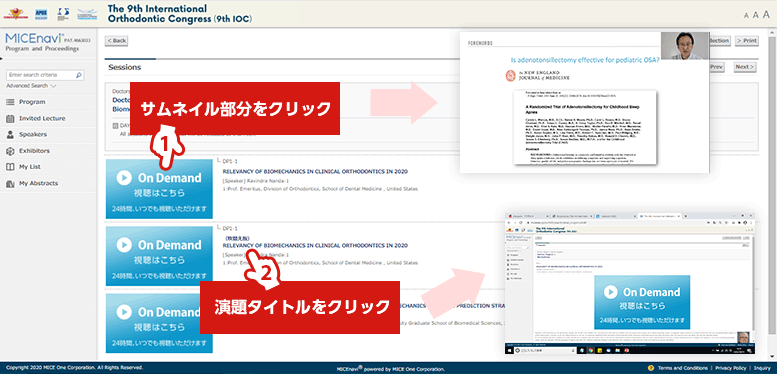Open On Demand thumbnail of second DP1-1 talk
This screenshot has height=374, width=777.
pyautogui.click(x=159, y=256)
